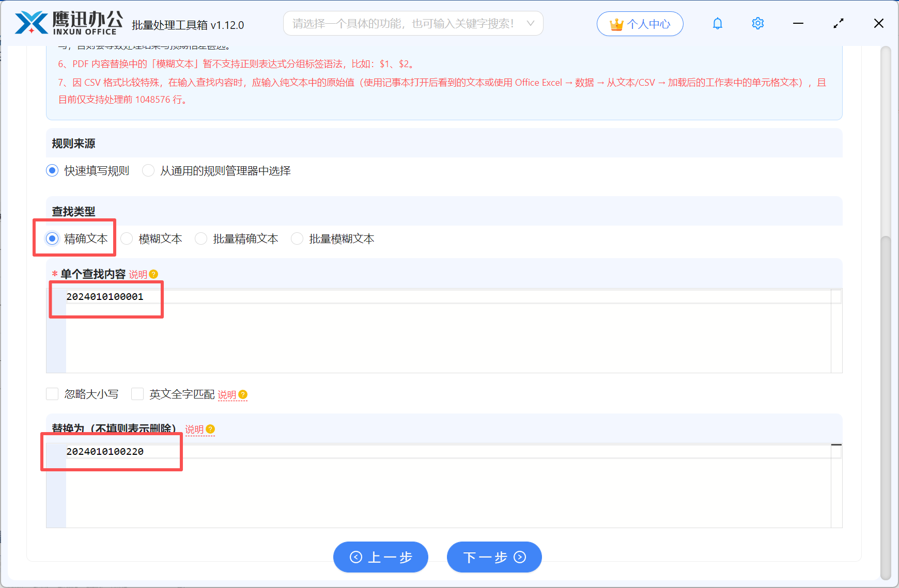The height and width of the screenshot is (588, 899).
Task: Choose 从通用的规则管理器中选择 rule source
Action: pos(148,170)
